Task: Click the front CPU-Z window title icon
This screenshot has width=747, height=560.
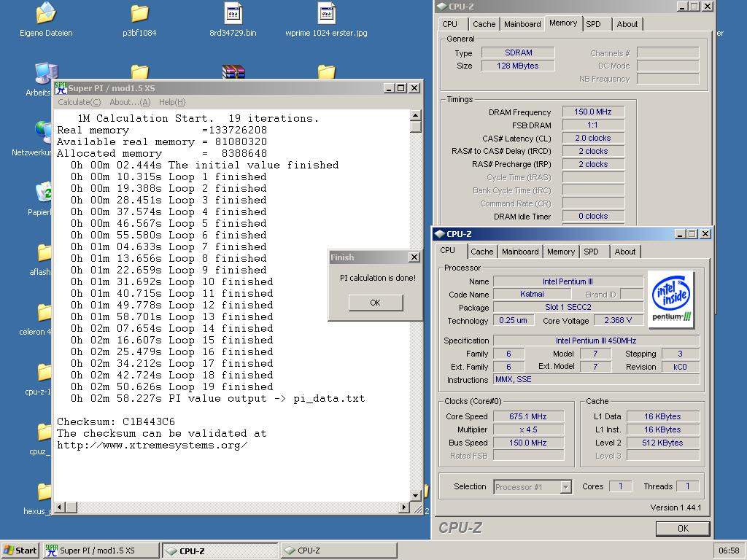Action: point(440,234)
